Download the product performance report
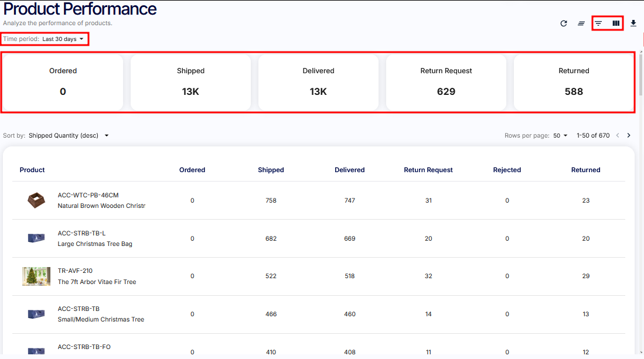 pos(633,23)
